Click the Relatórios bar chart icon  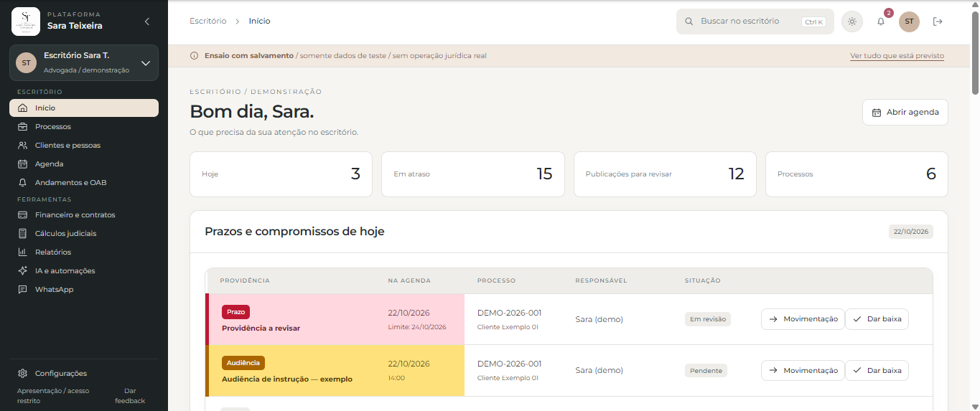pyautogui.click(x=23, y=252)
